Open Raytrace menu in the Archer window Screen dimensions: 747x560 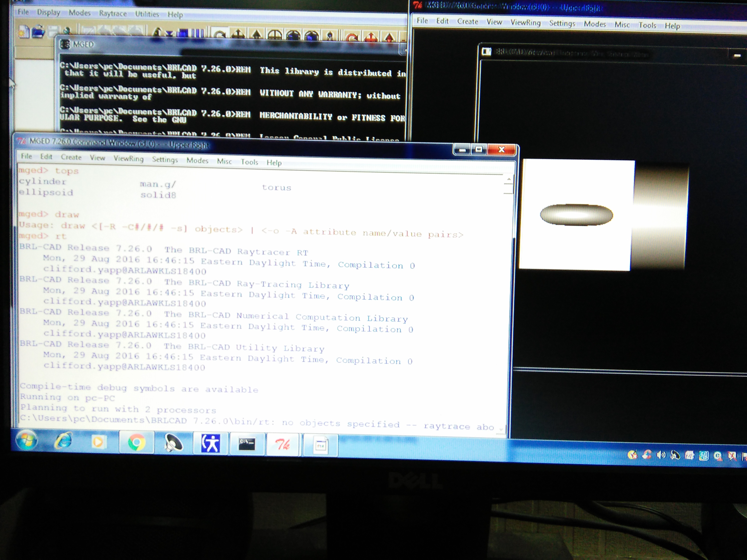click(113, 13)
